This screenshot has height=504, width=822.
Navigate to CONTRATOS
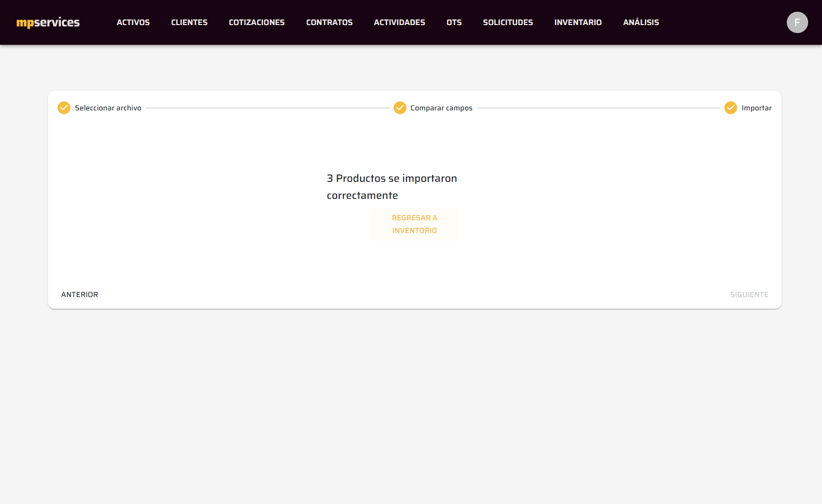pos(329,22)
